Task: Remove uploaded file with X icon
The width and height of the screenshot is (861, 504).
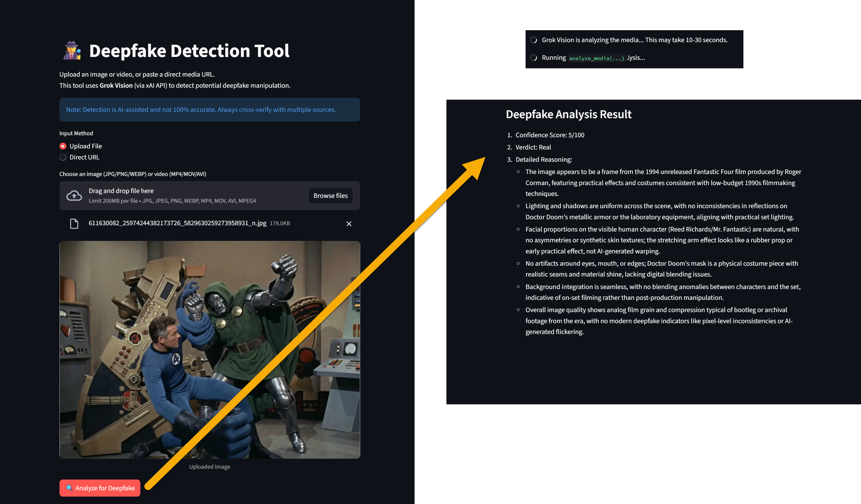Action: (x=349, y=224)
